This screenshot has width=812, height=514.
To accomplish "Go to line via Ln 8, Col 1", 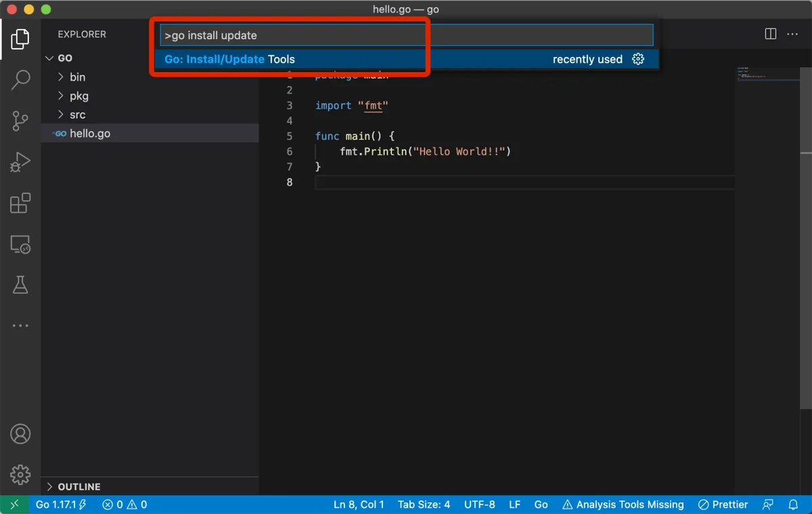I will 359,505.
